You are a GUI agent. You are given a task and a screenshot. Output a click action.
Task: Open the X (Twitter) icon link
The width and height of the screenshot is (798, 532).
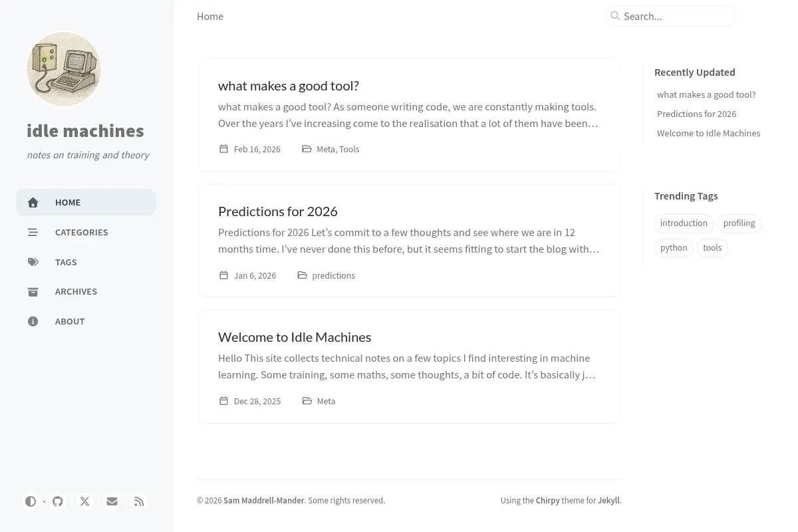point(85,501)
